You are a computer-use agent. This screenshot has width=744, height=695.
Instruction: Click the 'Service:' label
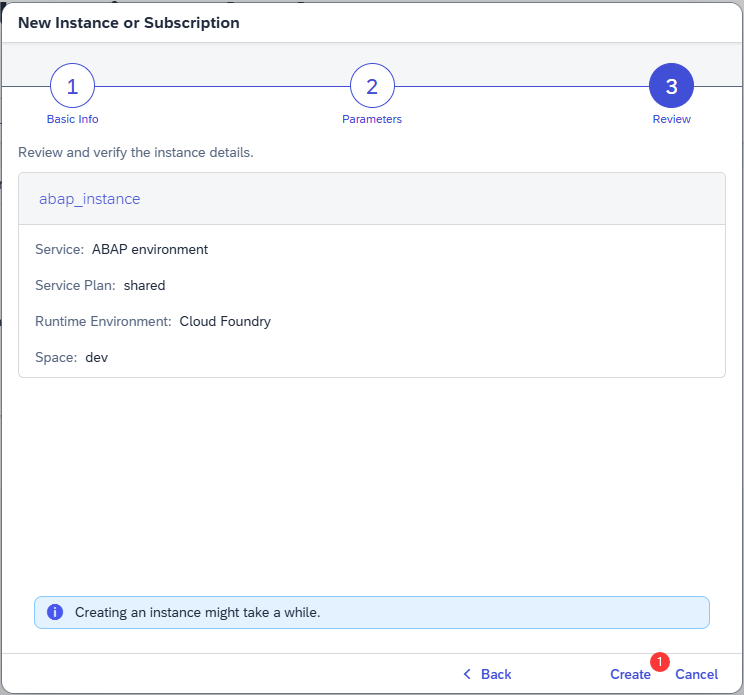click(59, 250)
